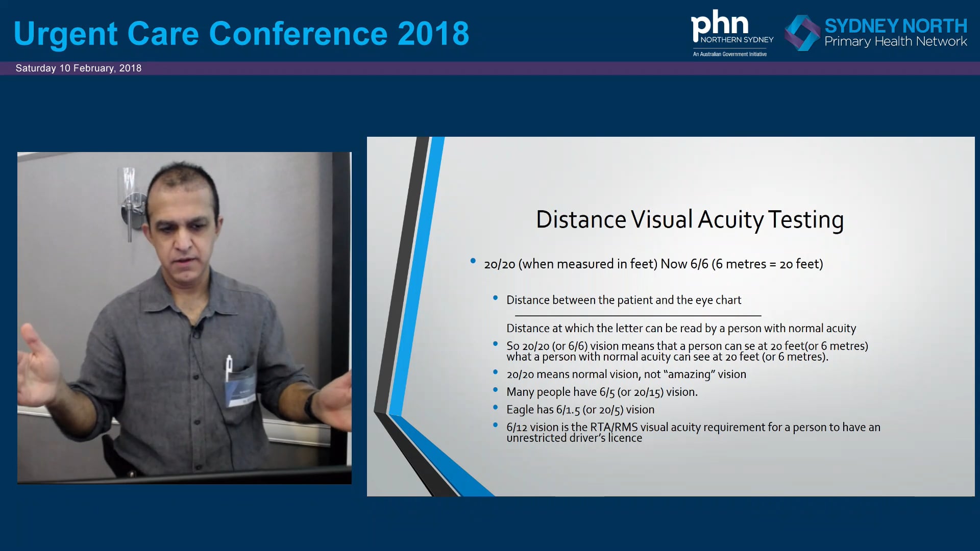Select the bullet beside the 6/12 RTA/RMS point

[496, 424]
